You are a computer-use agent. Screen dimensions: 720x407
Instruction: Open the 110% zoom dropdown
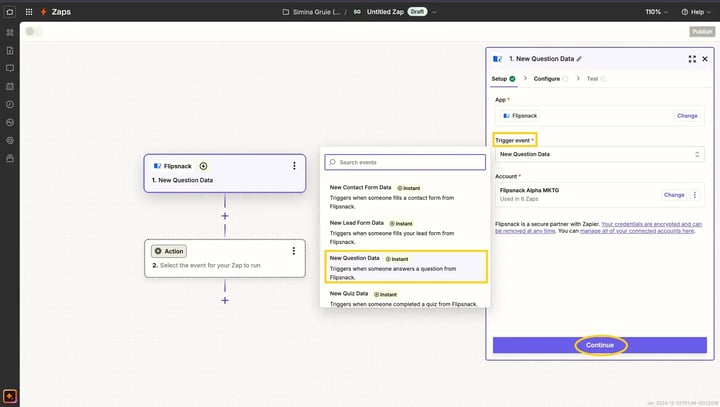point(657,12)
